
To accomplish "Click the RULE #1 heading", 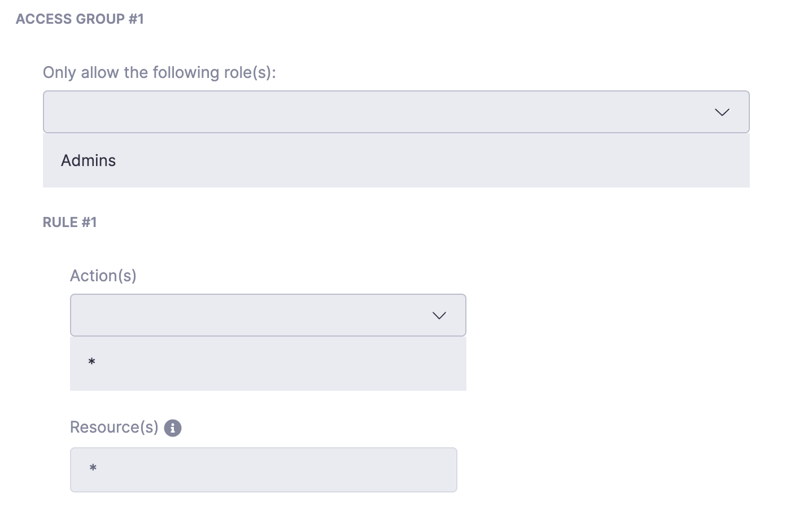I will pyautogui.click(x=70, y=223).
